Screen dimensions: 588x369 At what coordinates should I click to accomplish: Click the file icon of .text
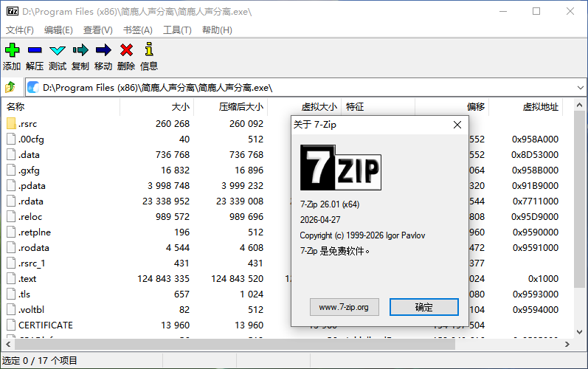pyautogui.click(x=11, y=279)
